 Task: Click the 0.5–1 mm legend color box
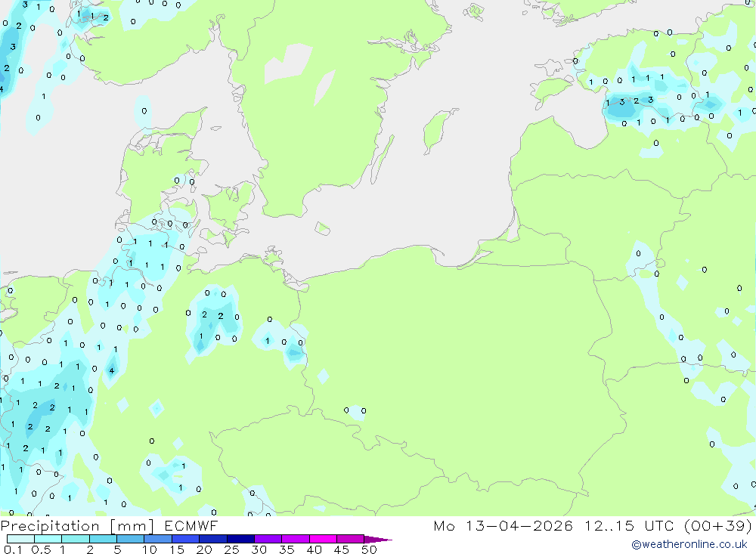click(x=48, y=539)
